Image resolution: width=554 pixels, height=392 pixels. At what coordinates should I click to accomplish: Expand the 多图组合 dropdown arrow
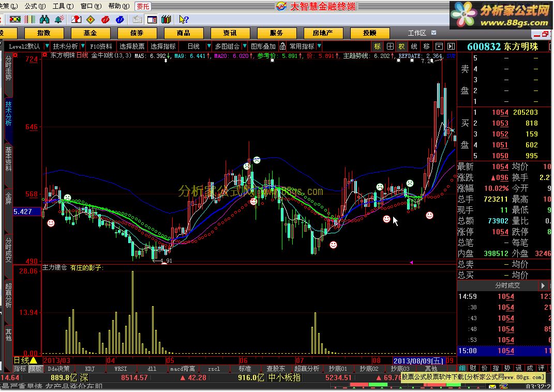245,46
